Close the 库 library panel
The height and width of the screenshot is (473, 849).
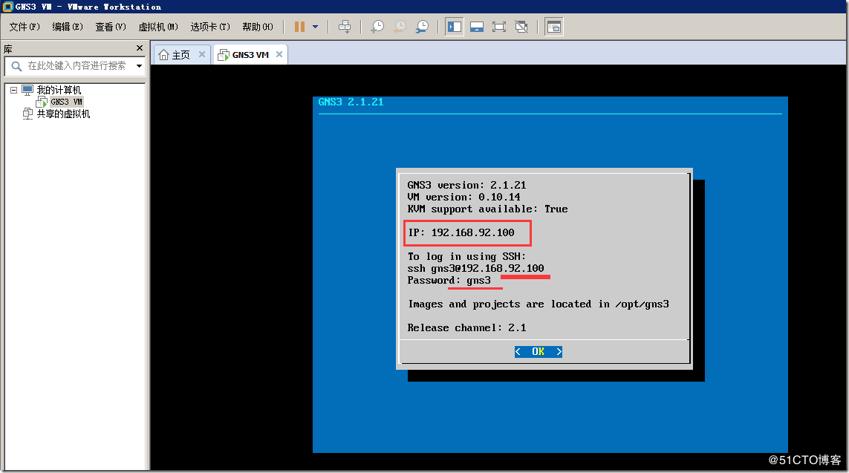(139, 48)
